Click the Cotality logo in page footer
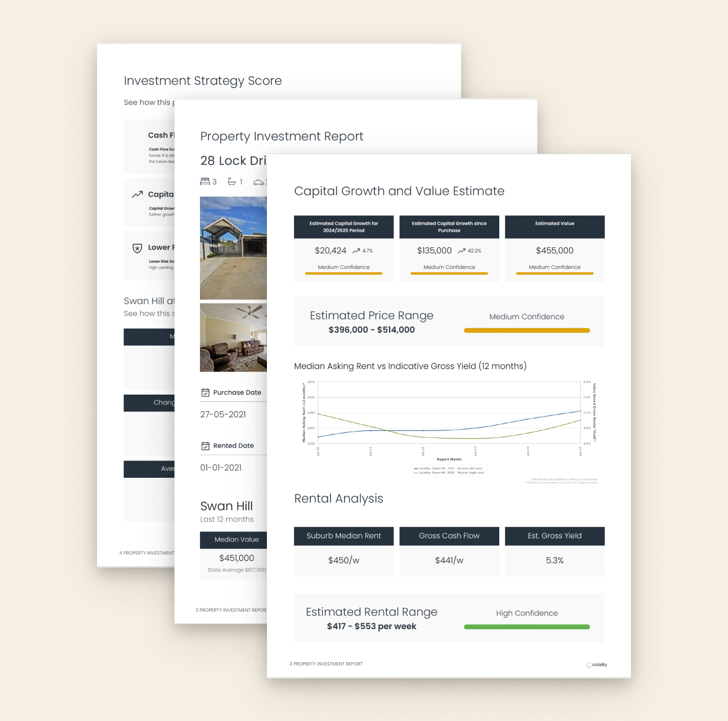The height and width of the screenshot is (721, 728). pos(597,665)
